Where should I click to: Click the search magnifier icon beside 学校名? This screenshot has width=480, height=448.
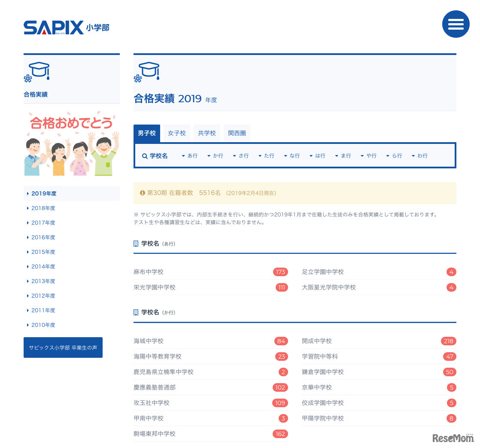point(145,156)
